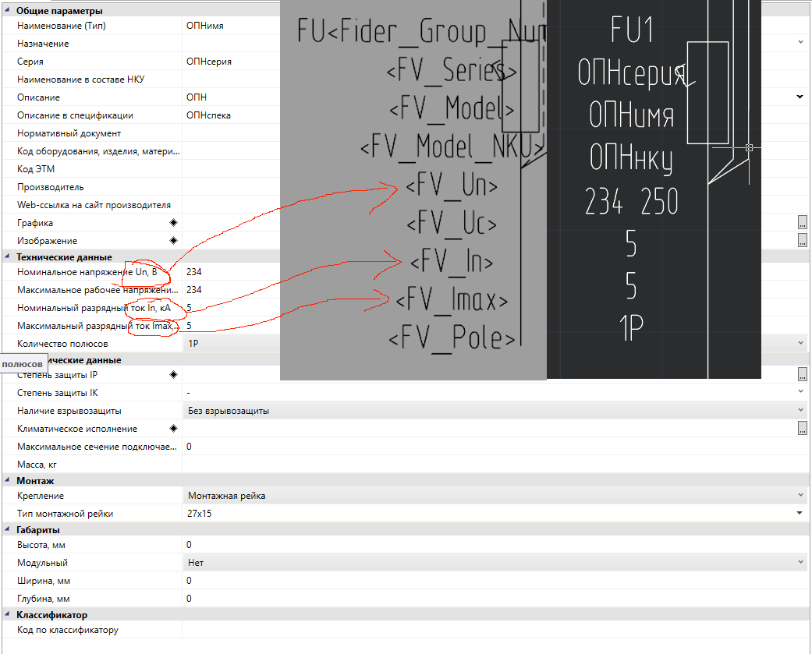This screenshot has width=812, height=654.
Task: Click the diamond marker beside Изображение
Action: pyautogui.click(x=173, y=241)
